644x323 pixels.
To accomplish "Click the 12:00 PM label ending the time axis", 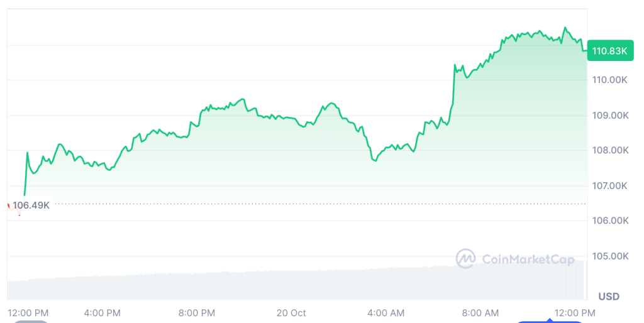I will point(575,312).
